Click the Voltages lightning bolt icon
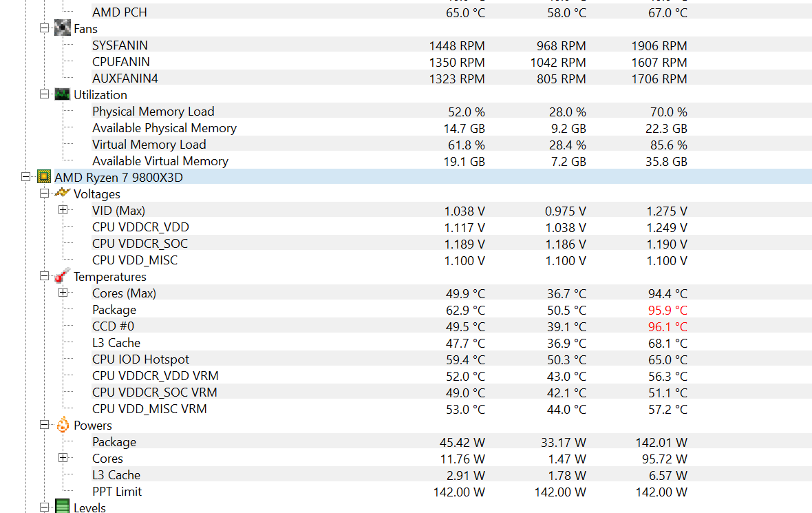This screenshot has width=812, height=513. (x=62, y=193)
